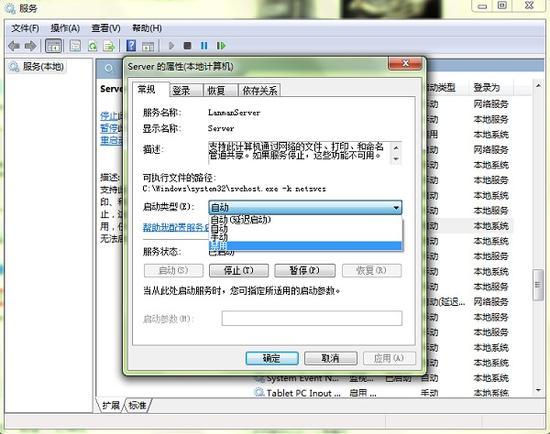Click the refresh toolbar icon
The width and height of the screenshot is (550, 434).
pos(93,46)
